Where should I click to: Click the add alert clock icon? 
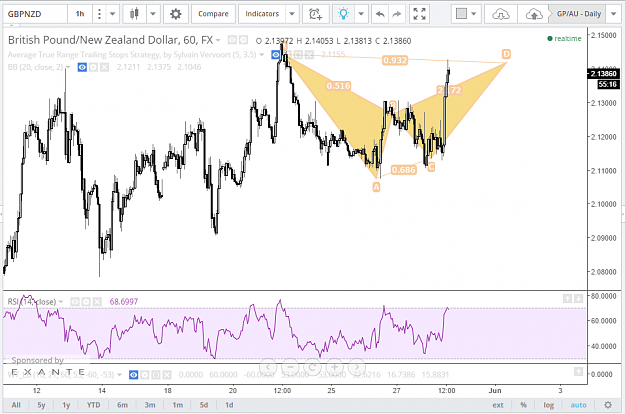315,14
